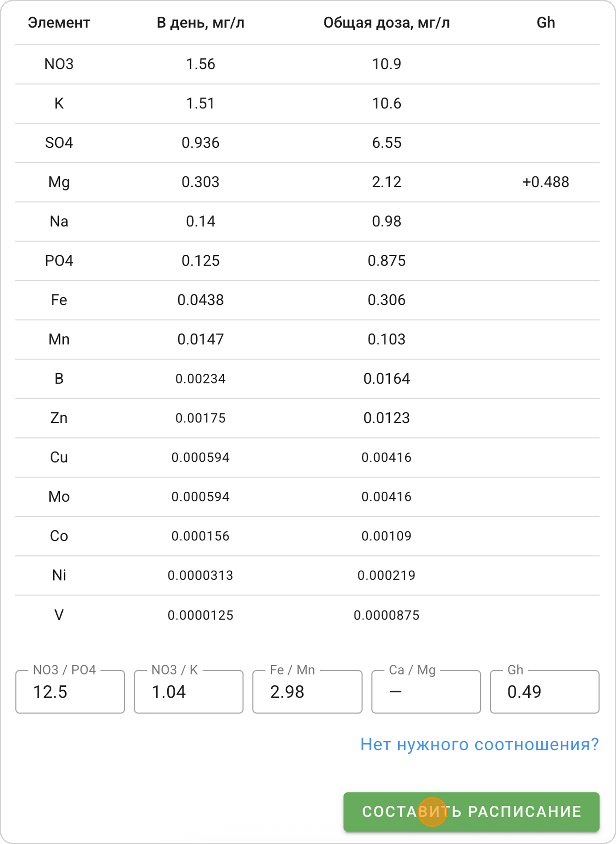The width and height of the screenshot is (616, 844).
Task: Click the Gh column header
Action: click(x=545, y=23)
